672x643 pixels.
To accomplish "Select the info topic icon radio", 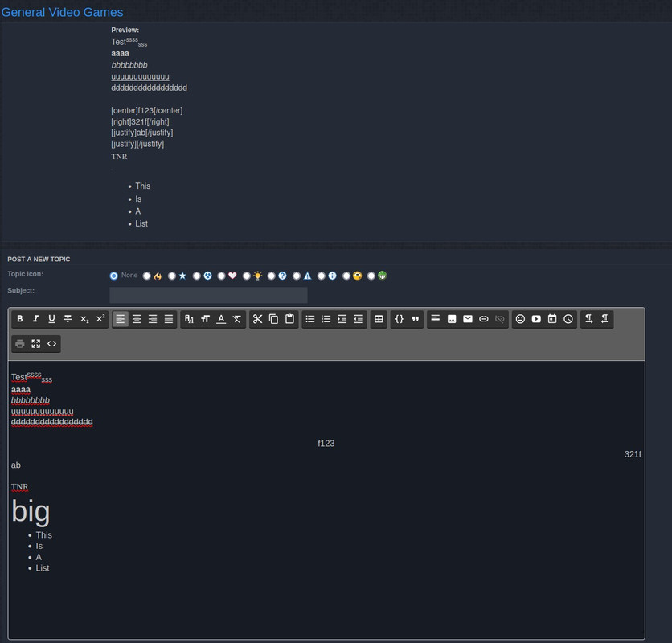I will pos(321,276).
